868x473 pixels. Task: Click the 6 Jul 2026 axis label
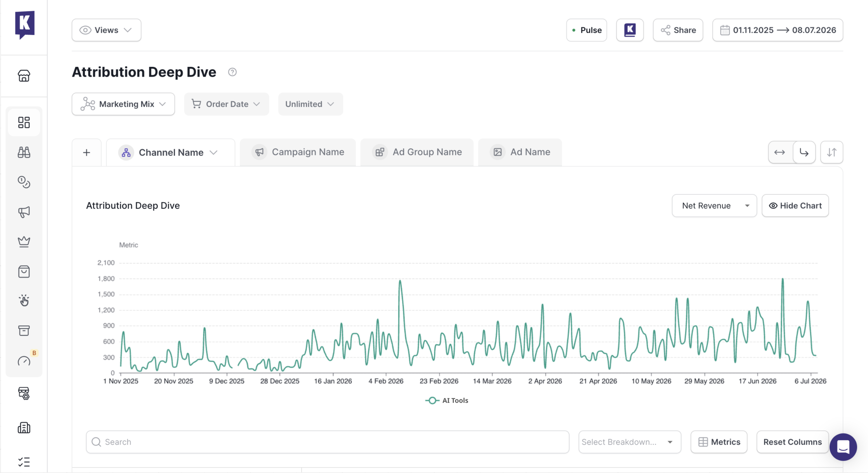click(810, 381)
